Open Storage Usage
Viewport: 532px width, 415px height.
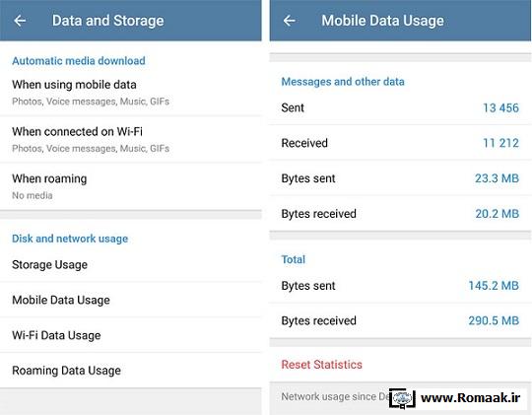click(131, 264)
